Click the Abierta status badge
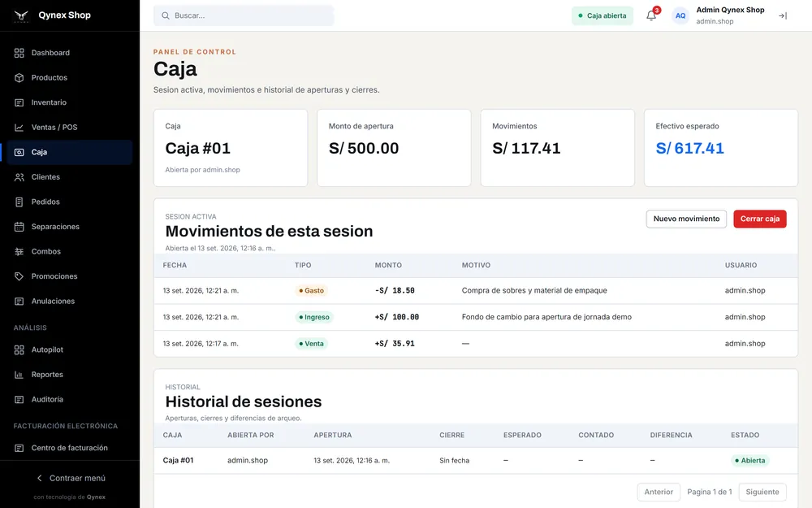This screenshot has width=812, height=508. (749, 461)
